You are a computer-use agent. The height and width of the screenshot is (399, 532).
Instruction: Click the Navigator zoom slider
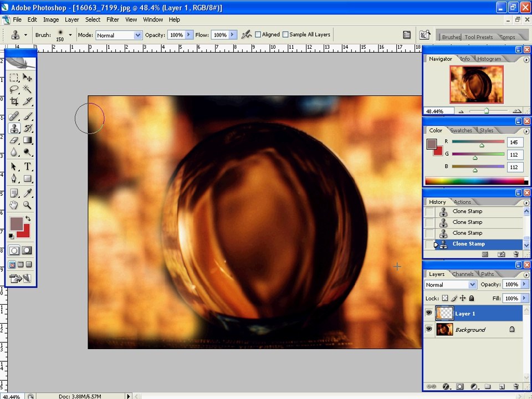point(487,111)
